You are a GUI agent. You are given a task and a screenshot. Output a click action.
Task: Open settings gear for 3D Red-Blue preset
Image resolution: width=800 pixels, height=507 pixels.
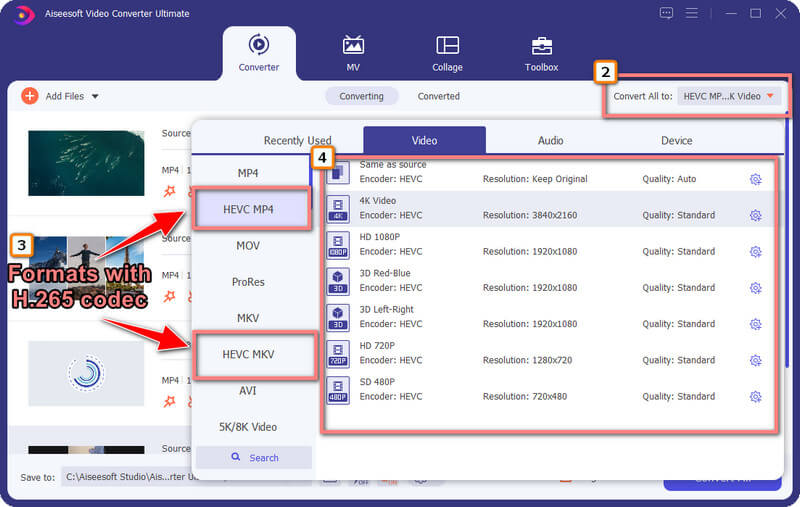tap(756, 288)
